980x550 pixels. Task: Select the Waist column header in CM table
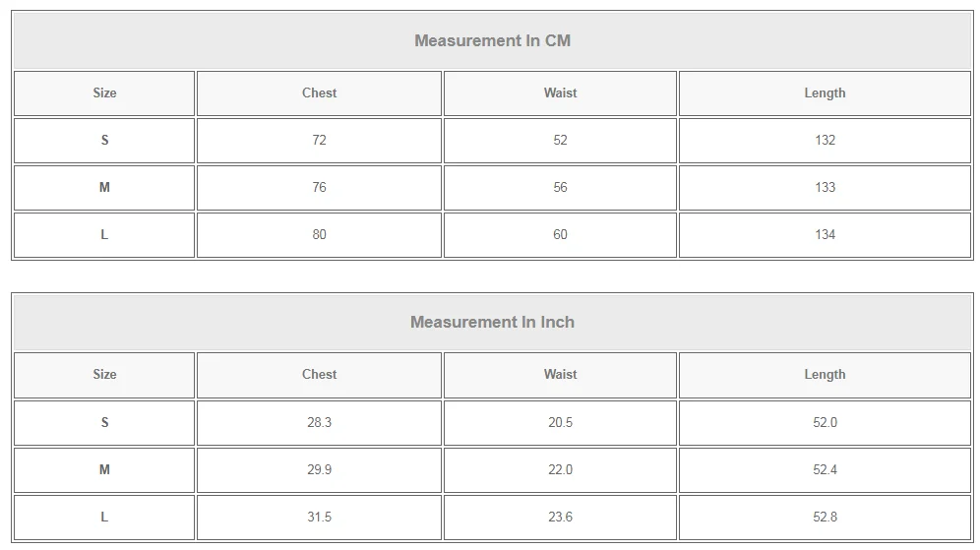pos(560,92)
